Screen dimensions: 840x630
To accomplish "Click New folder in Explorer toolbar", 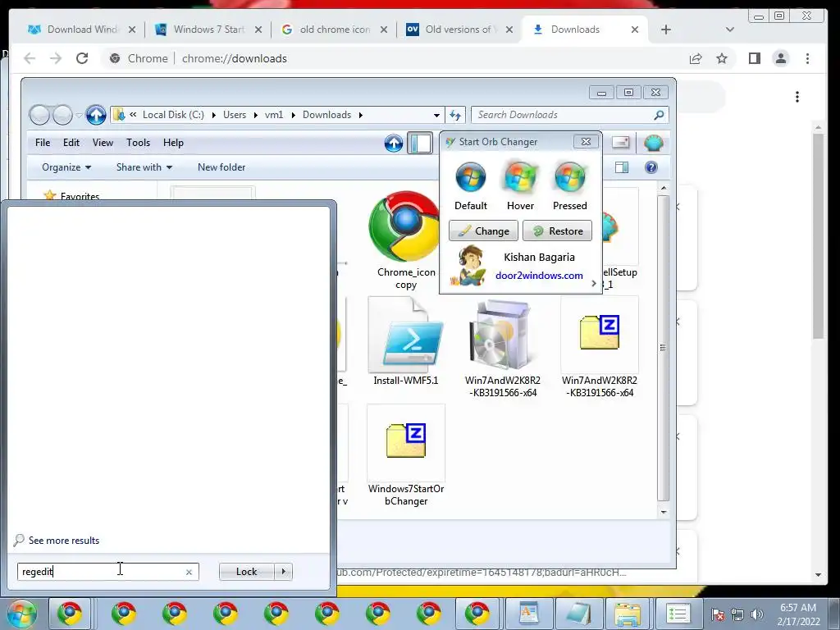I will (x=221, y=167).
